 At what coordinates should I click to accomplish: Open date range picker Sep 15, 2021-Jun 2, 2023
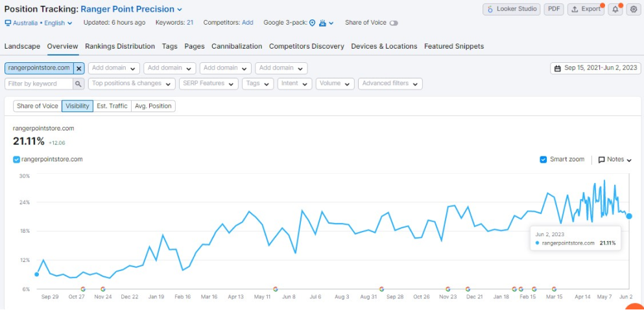coord(595,68)
